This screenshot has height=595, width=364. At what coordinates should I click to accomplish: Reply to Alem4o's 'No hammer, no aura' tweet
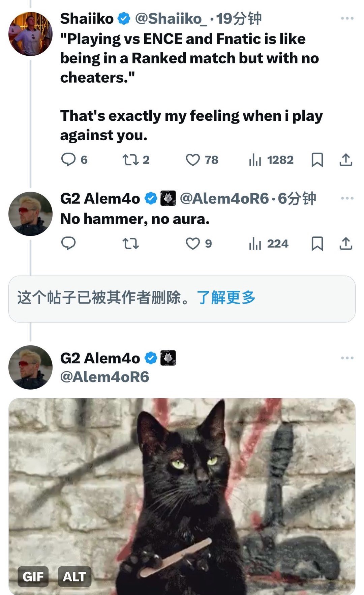pos(68,243)
